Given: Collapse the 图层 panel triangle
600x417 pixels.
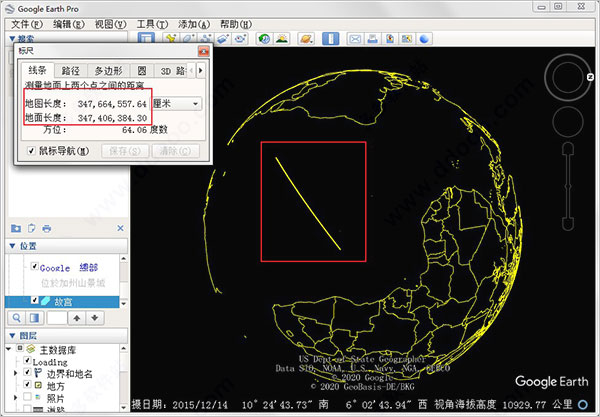Looking at the screenshot, I should point(12,336).
